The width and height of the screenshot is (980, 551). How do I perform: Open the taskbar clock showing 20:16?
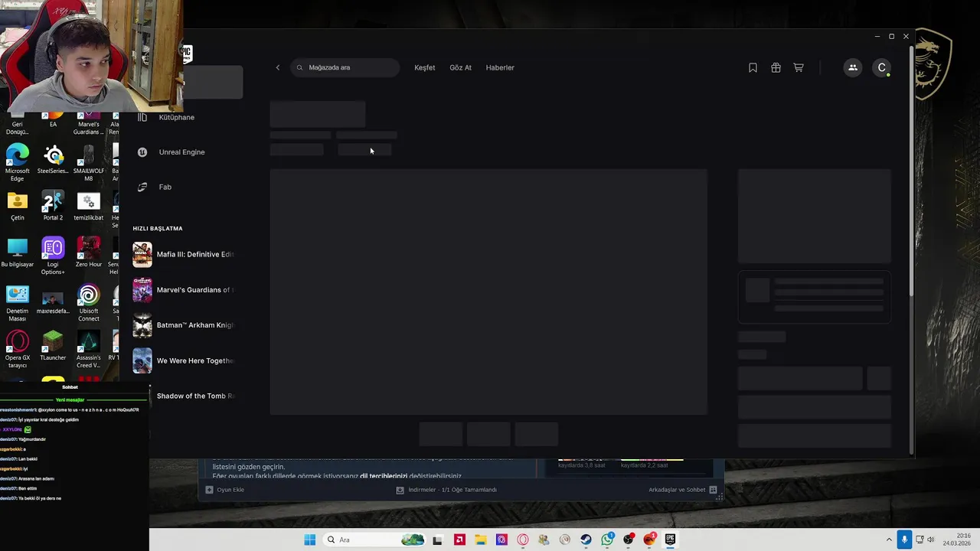coord(957,540)
